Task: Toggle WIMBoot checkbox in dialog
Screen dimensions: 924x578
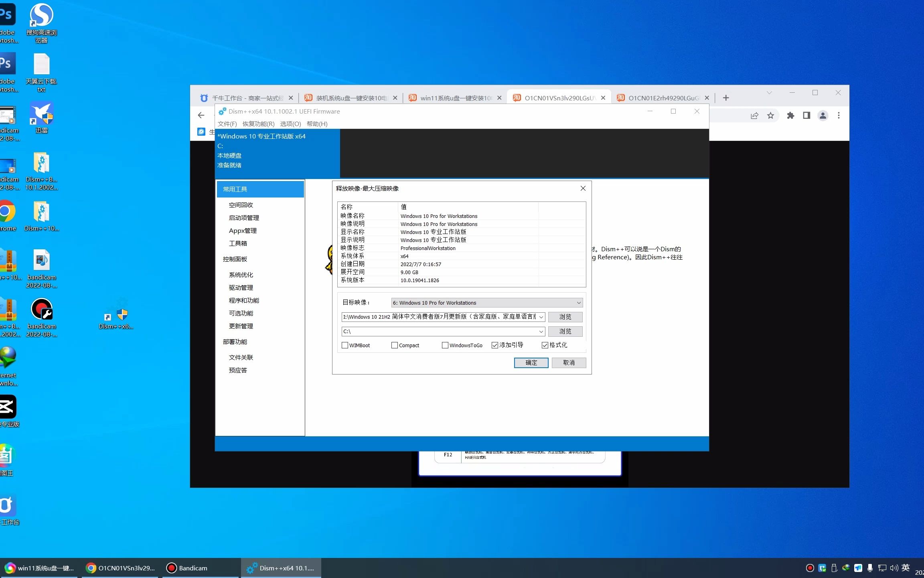Action: [x=345, y=345]
